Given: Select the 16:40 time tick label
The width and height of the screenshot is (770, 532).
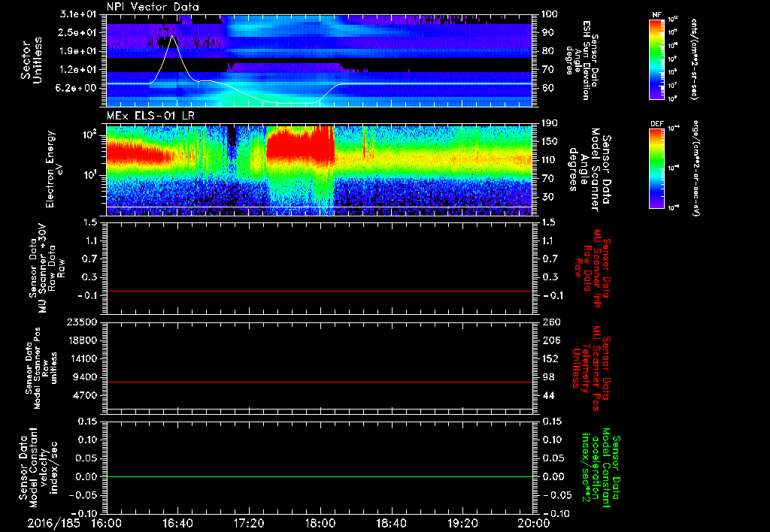Looking at the screenshot, I should coord(177,523).
